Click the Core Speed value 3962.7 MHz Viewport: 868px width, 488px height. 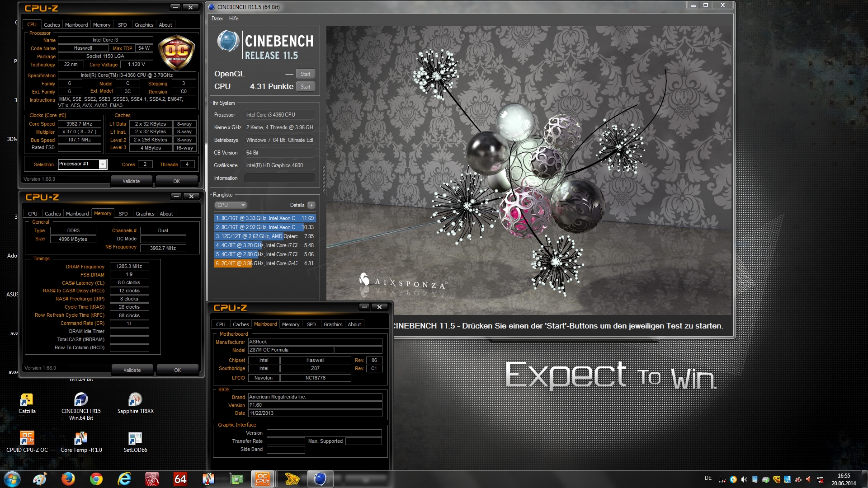80,124
